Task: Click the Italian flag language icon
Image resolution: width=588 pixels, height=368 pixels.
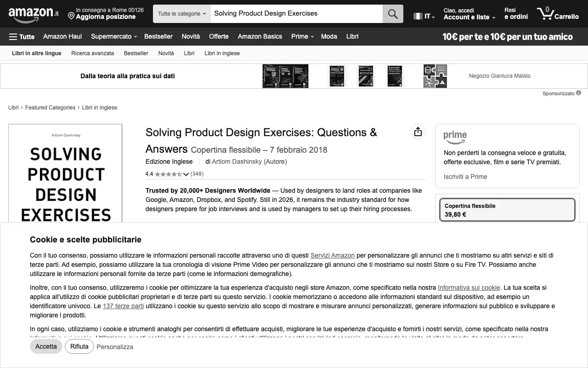Action: (418, 16)
